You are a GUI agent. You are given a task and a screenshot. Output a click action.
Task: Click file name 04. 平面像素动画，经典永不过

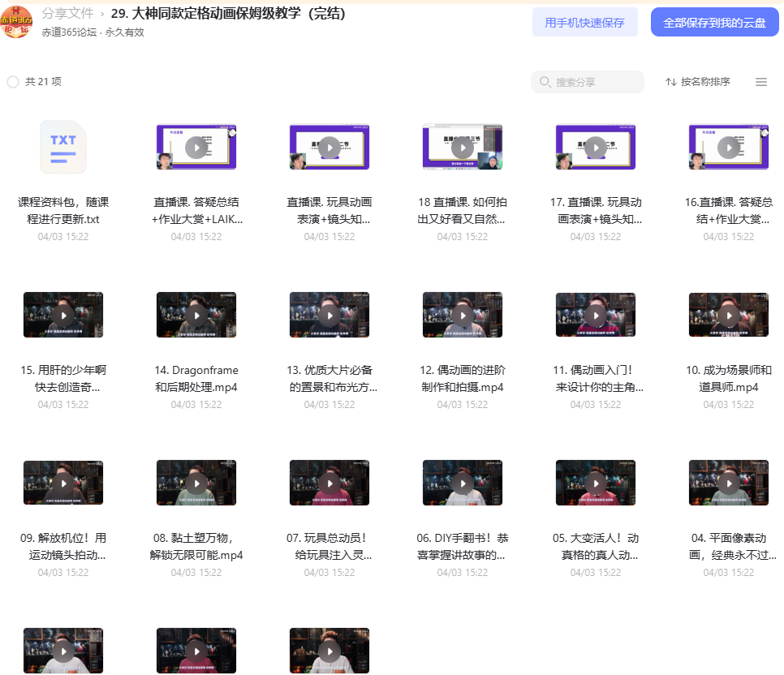731,547
